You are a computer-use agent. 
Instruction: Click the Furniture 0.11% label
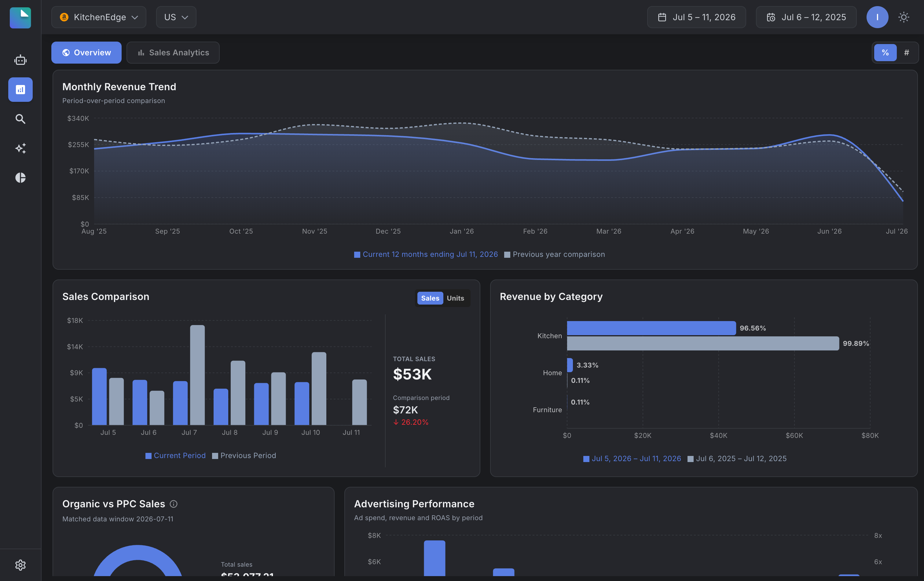coord(580,402)
